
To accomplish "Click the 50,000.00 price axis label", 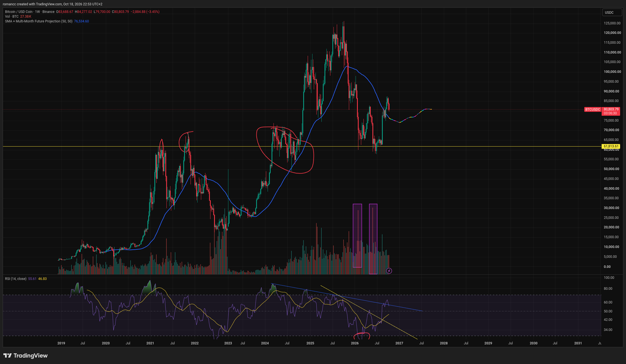I will coord(611,169).
